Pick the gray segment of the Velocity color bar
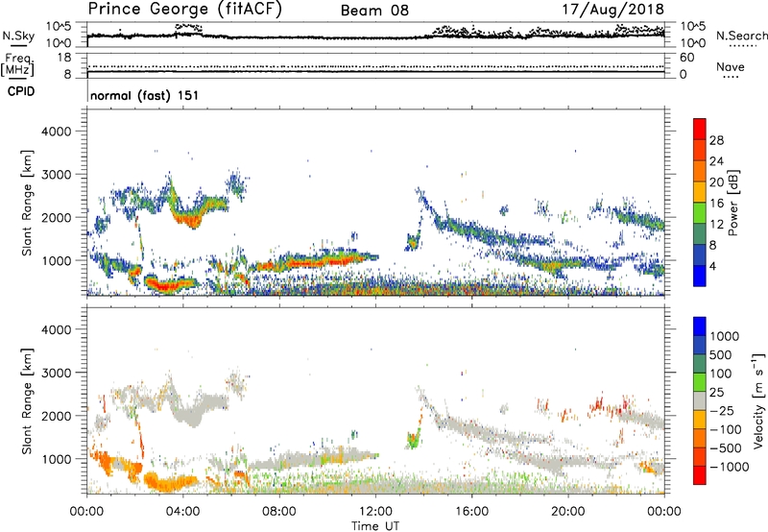The image size is (768, 532). point(700,400)
